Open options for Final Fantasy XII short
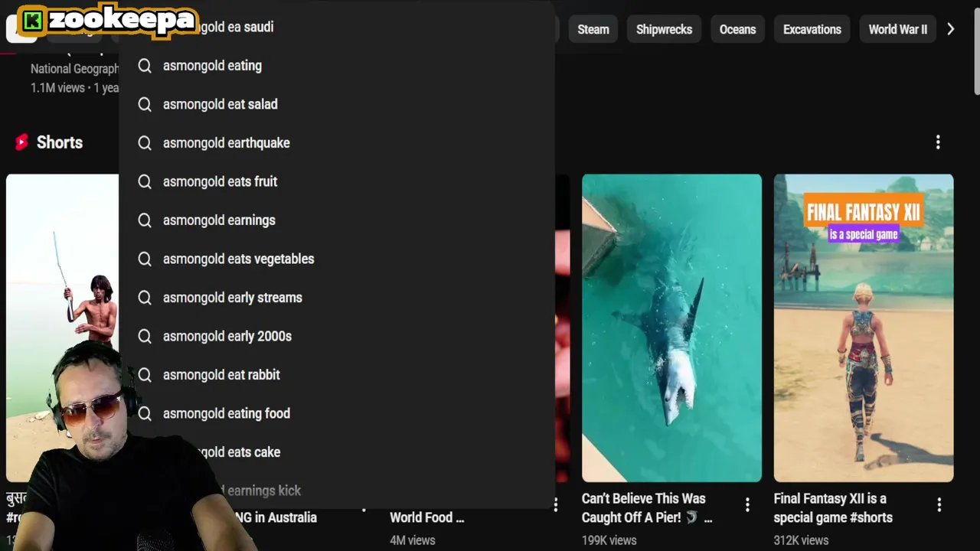Screen dimensions: 980x551 (939, 504)
